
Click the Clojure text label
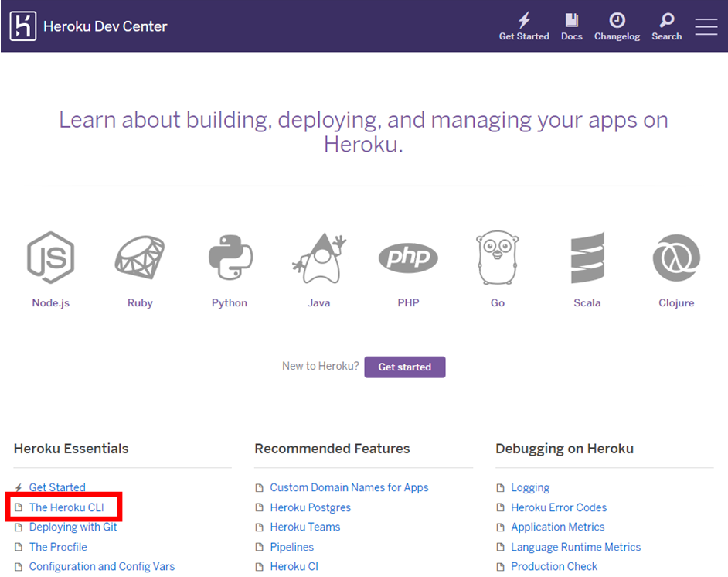[x=676, y=303]
